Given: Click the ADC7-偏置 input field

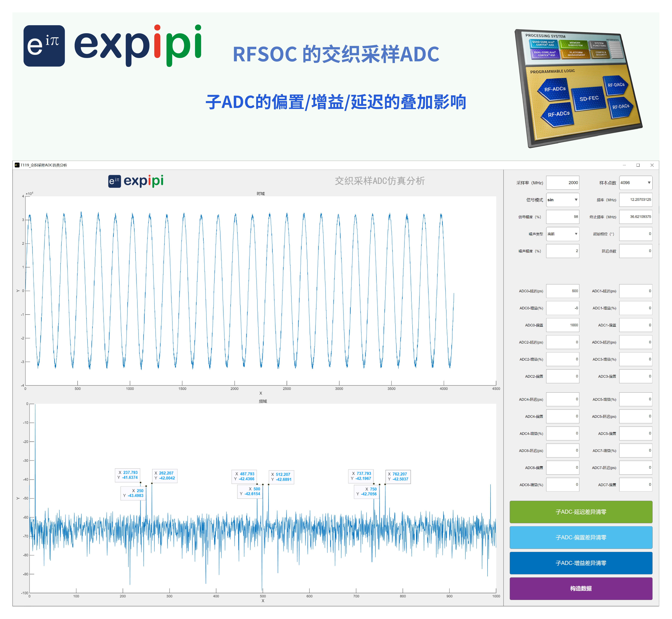Looking at the screenshot, I should (636, 485).
